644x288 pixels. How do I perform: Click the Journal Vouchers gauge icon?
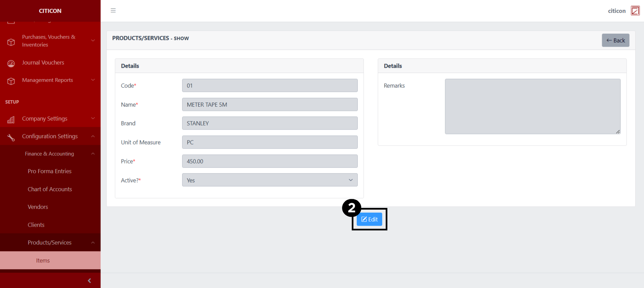coord(11,63)
